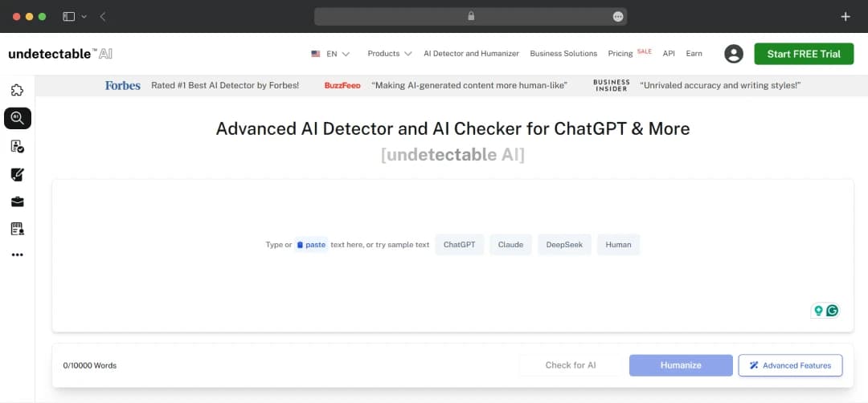Click the undetectable AI logo
868x403 pixels.
pos(60,54)
